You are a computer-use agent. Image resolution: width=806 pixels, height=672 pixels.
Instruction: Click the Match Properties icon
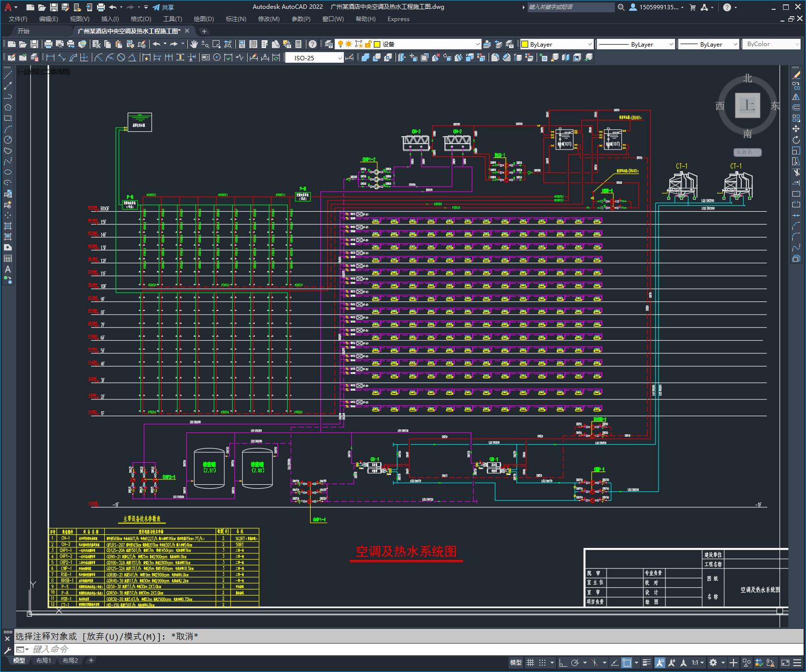pos(130,44)
